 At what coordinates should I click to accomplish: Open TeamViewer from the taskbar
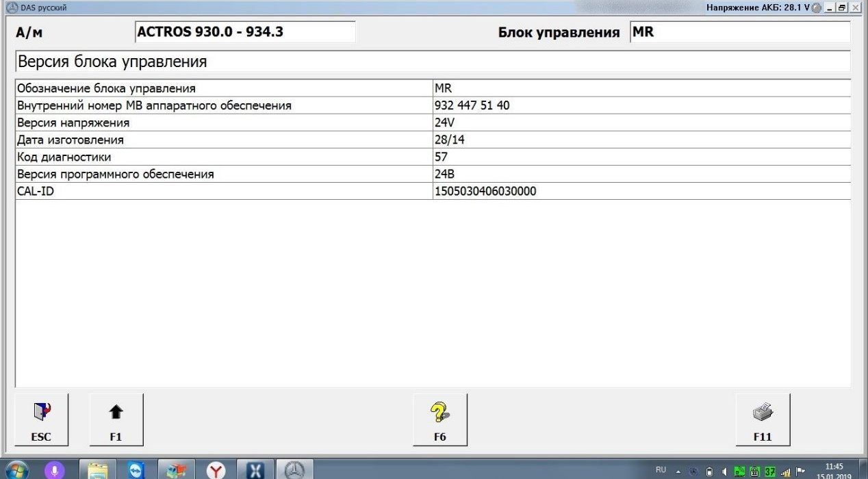pyautogui.click(x=138, y=470)
